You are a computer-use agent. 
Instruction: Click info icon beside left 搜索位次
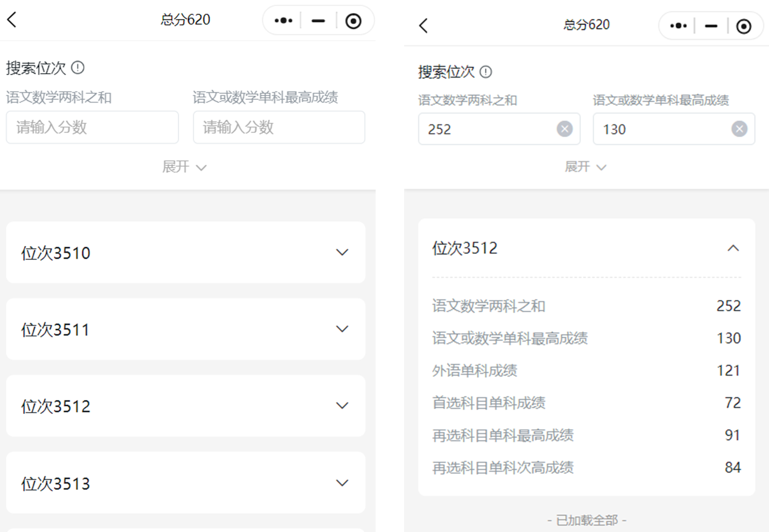tap(78, 68)
